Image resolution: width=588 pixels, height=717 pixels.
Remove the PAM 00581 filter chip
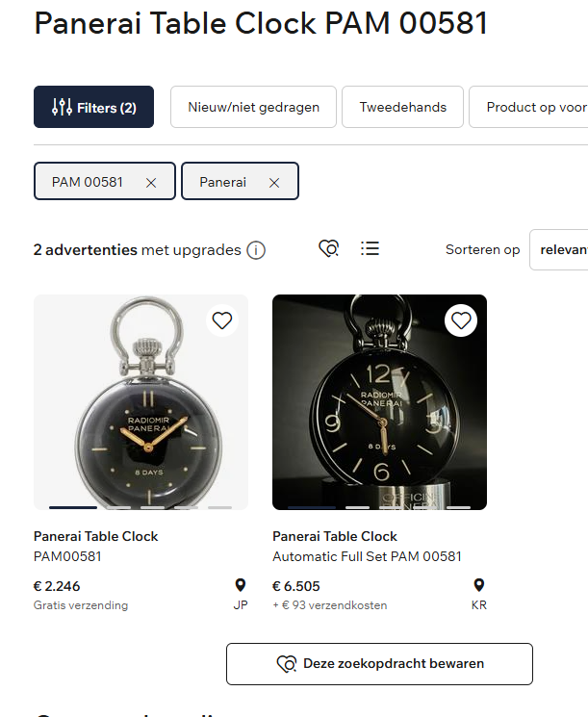pyautogui.click(x=151, y=182)
